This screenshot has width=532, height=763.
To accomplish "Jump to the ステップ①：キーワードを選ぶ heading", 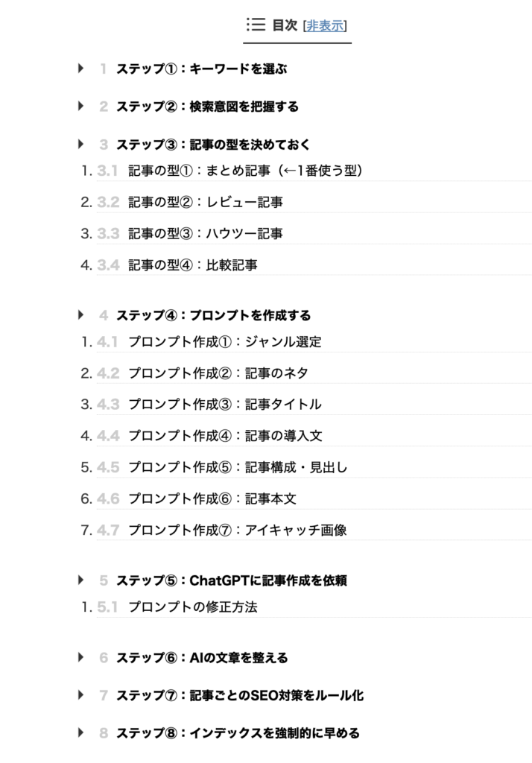I will [x=201, y=68].
